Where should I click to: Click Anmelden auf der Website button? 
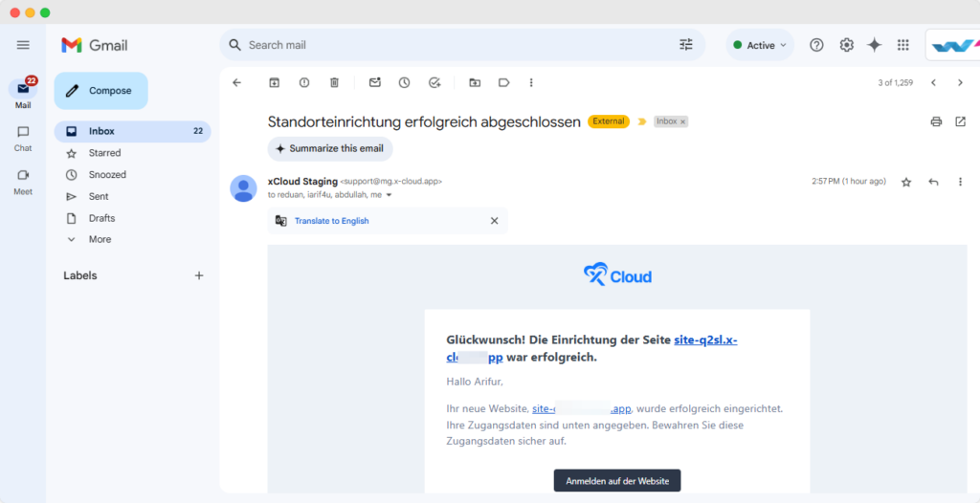click(617, 480)
